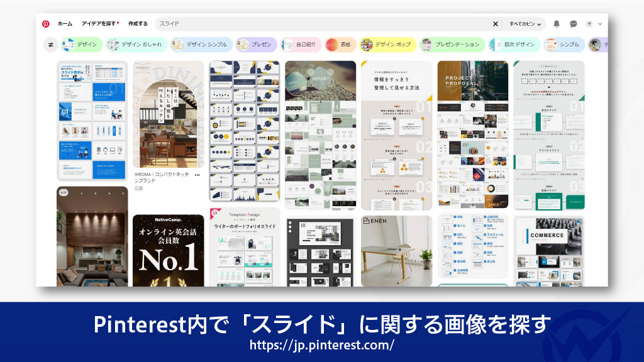Open the messages chat icon
This screenshot has height=362, width=644.
point(573,23)
